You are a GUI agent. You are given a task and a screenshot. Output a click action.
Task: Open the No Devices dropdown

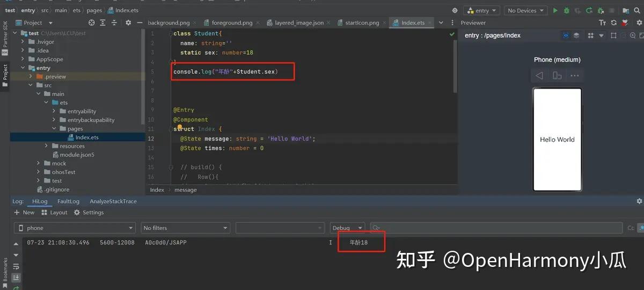[x=526, y=10]
